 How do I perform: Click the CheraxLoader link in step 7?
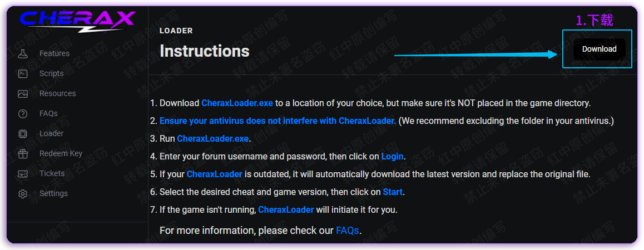click(x=286, y=209)
